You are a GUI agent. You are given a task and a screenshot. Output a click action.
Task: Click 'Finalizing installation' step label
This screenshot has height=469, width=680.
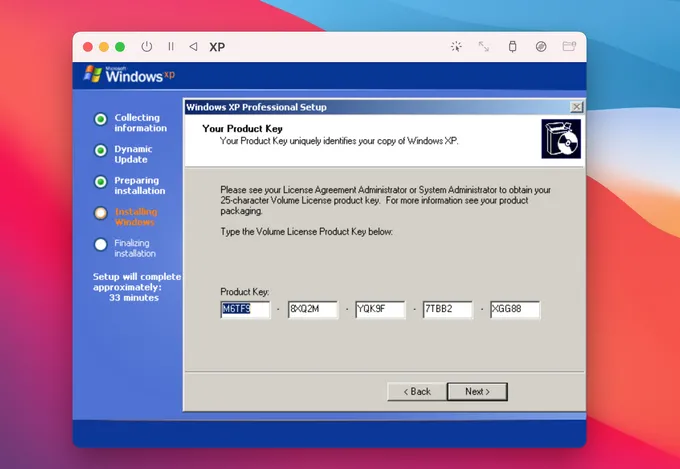point(134,248)
